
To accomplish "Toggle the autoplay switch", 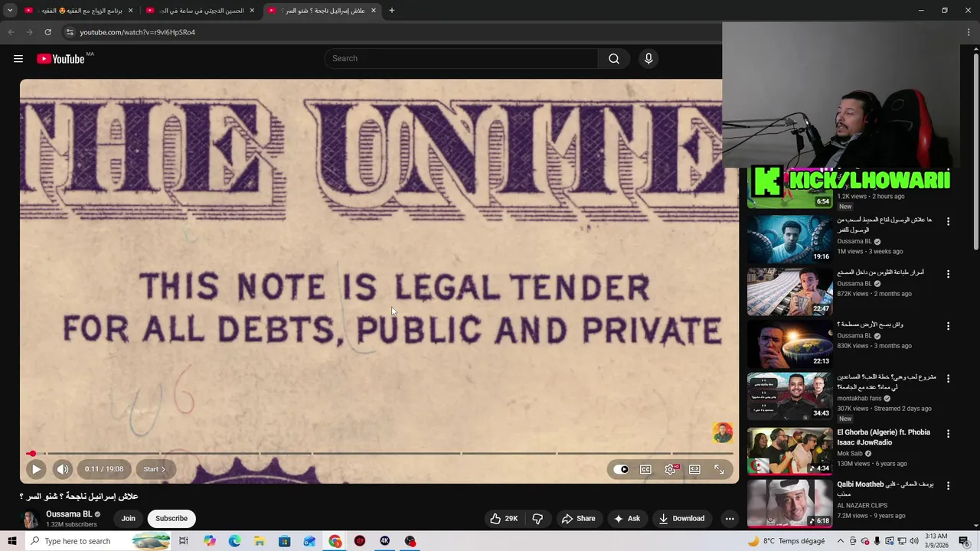I will (x=621, y=469).
